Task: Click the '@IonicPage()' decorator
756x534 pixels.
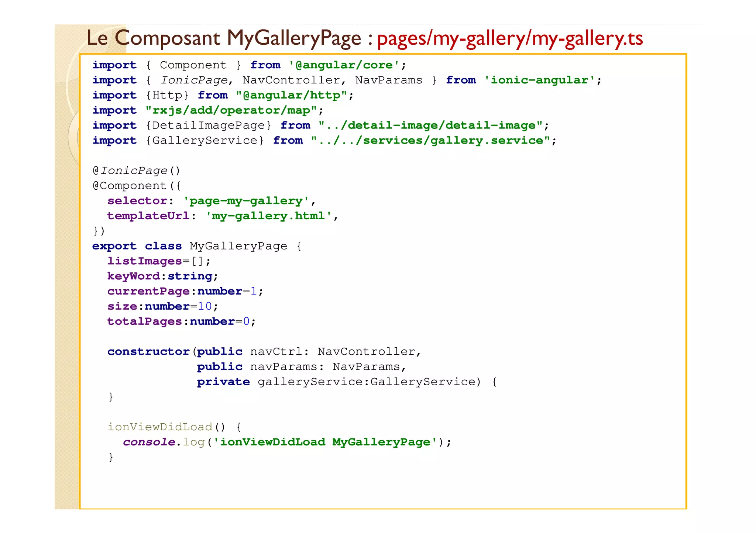Action: (136, 171)
